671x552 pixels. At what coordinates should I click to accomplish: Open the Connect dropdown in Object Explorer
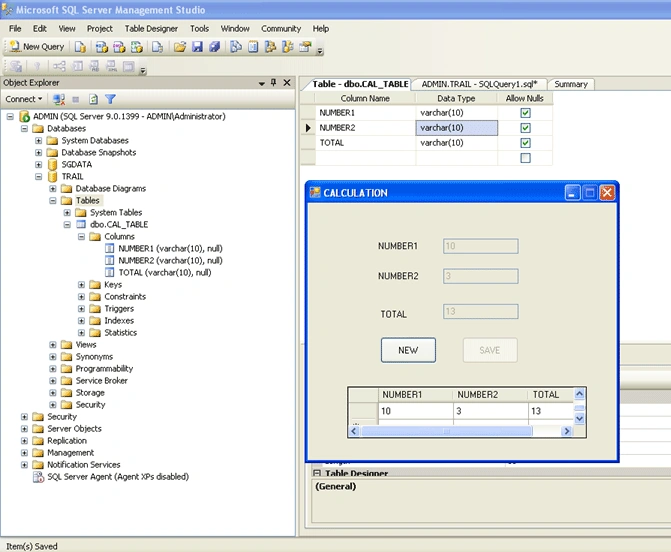[24, 99]
